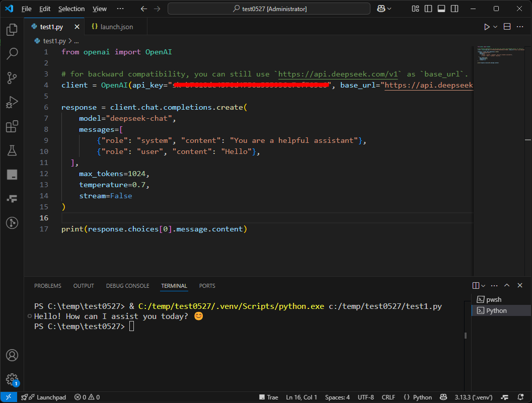The image size is (532, 403).
Task: Switch to the DEBUG CONSOLE tab
Action: click(x=127, y=286)
